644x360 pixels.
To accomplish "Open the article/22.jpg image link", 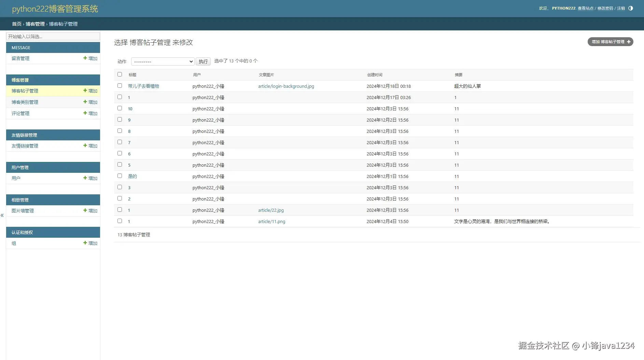I will tap(271, 210).
